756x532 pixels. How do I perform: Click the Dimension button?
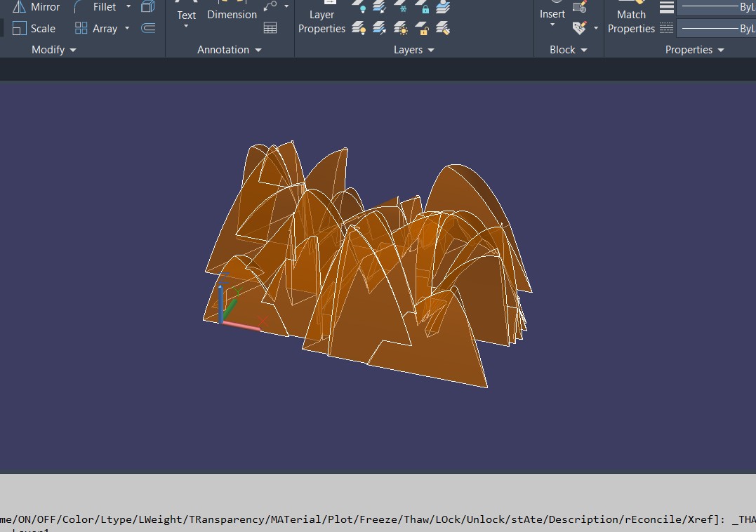(x=232, y=14)
